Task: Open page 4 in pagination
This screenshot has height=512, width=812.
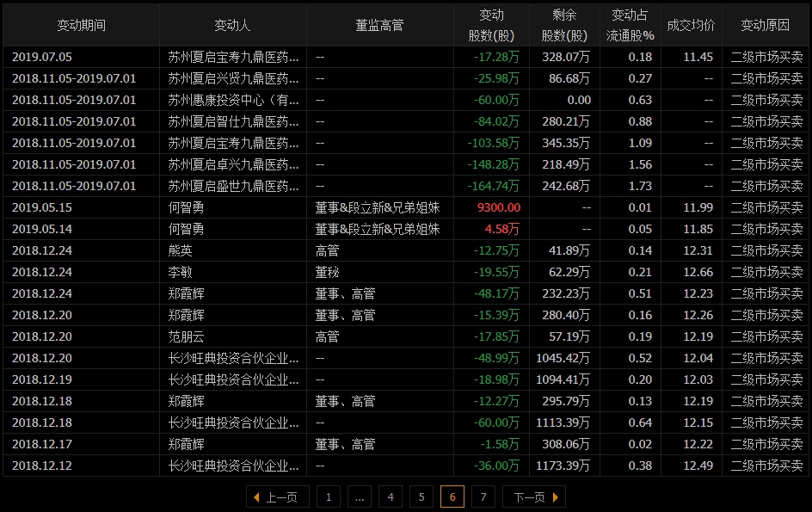Action: [391, 497]
